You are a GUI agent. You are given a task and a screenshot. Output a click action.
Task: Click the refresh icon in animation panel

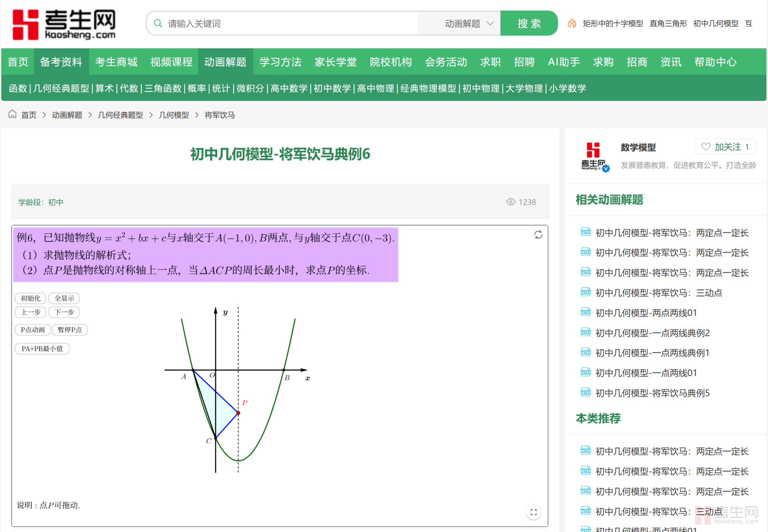[x=538, y=235]
